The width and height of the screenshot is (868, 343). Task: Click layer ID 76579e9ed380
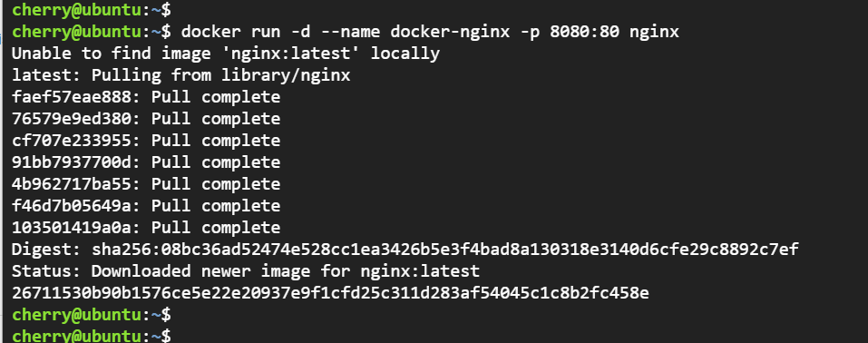coord(72,119)
